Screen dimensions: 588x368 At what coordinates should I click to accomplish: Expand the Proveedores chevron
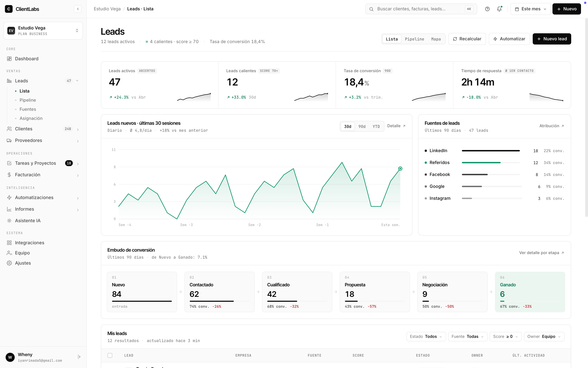click(78, 141)
